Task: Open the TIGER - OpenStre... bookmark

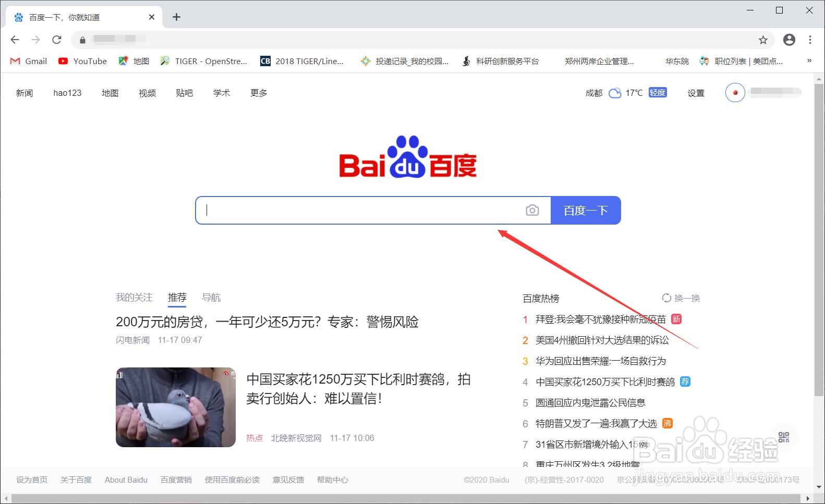Action: [203, 61]
